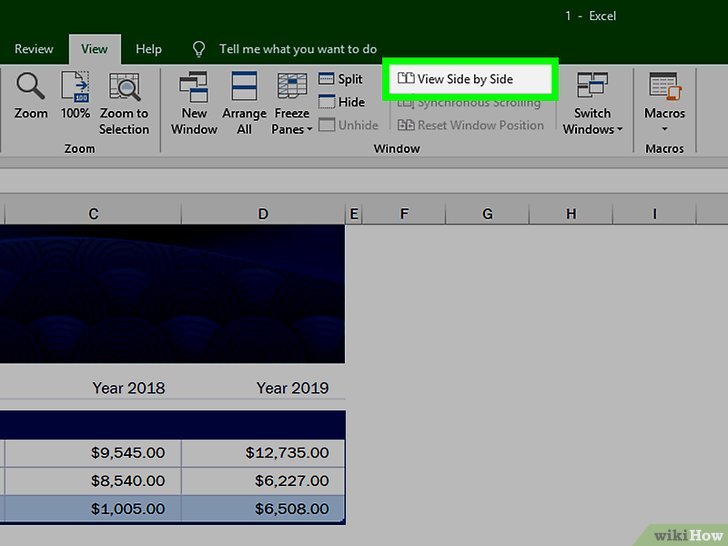Screen dimensions: 728x546
Task: Open the Help tab
Action: [149, 49]
